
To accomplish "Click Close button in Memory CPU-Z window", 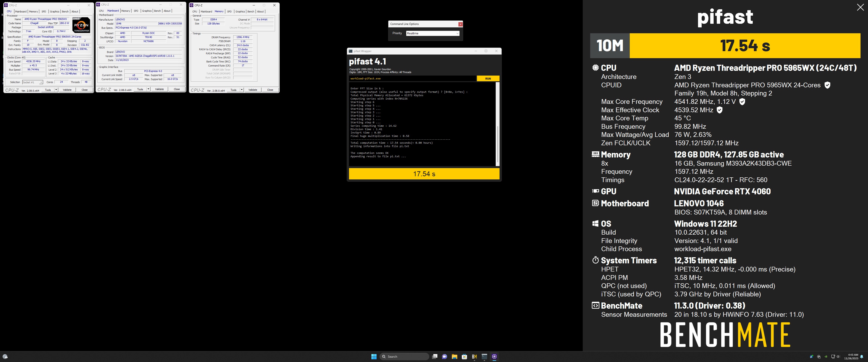I will pos(270,90).
